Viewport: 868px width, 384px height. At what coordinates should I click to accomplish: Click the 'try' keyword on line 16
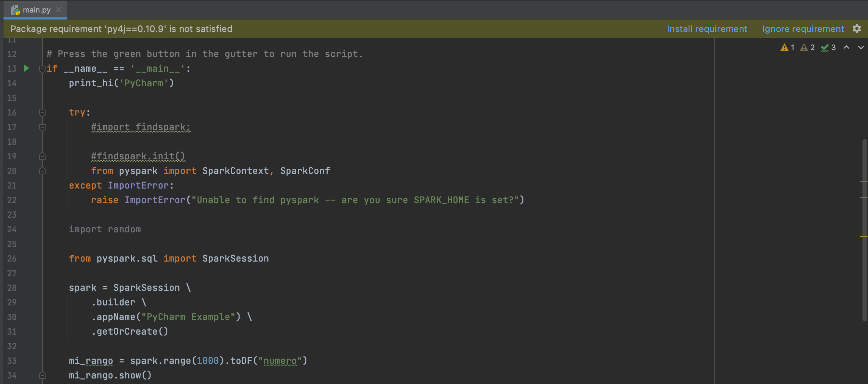[77, 112]
